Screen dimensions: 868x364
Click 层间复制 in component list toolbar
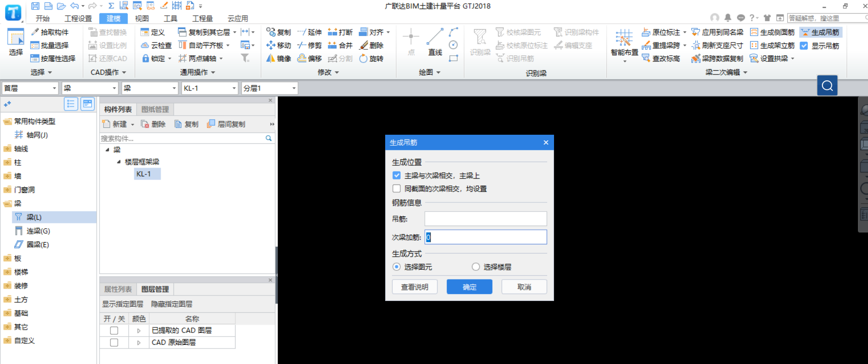(x=226, y=124)
